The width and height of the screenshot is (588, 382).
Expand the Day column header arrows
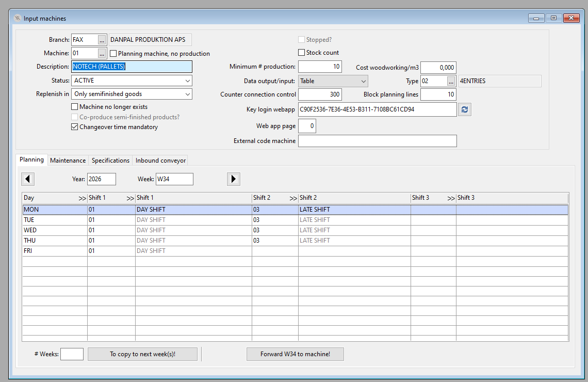[x=82, y=198]
